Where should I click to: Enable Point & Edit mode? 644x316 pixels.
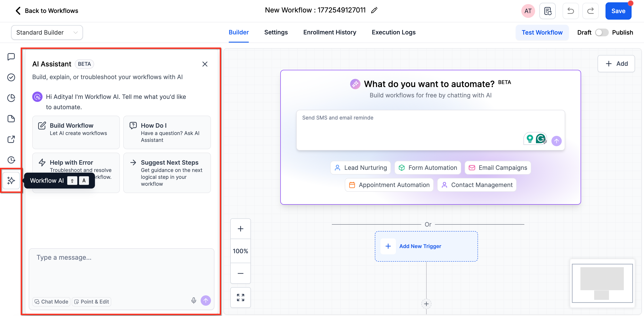pos(92,302)
